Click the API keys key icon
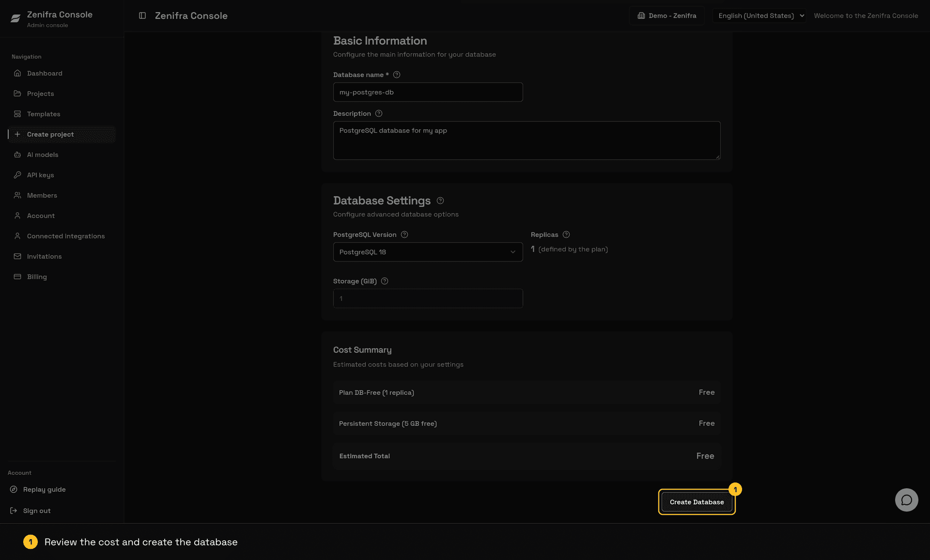Screen dimensions: 930x560 point(17,175)
